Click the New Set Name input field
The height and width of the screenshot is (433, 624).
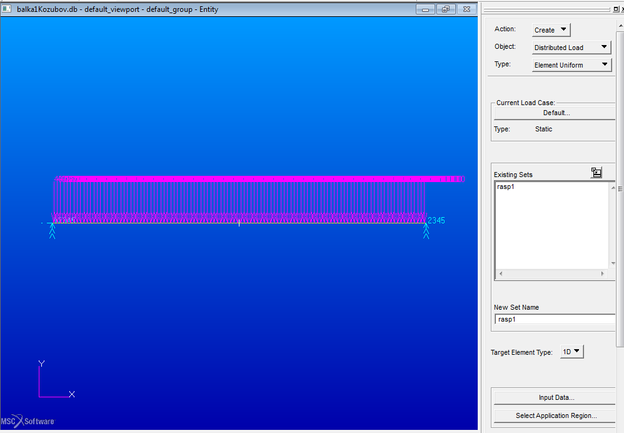554,320
